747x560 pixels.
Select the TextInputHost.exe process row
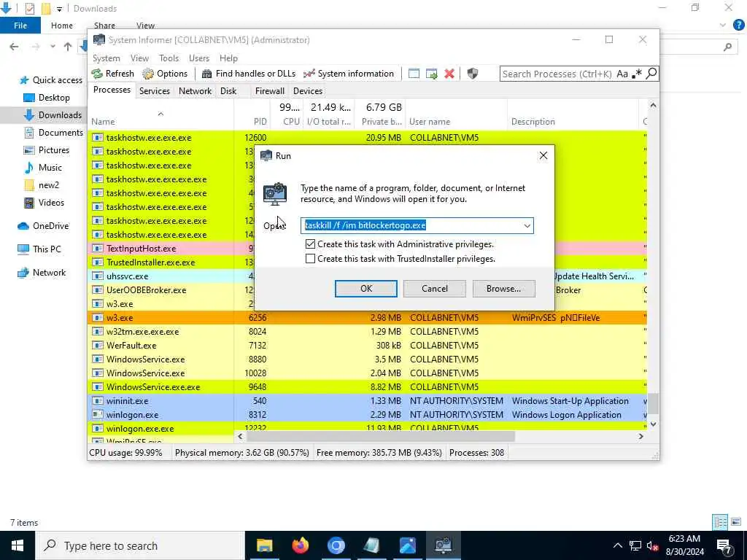(171, 249)
